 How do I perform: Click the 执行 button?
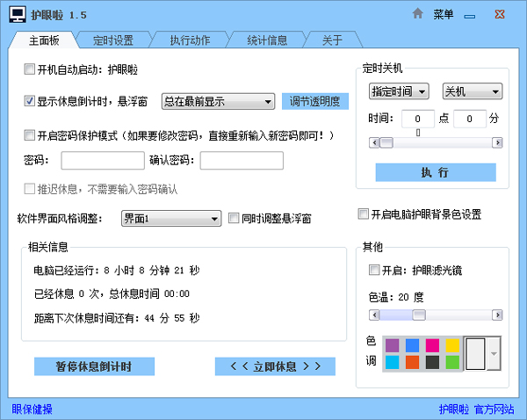(x=436, y=172)
